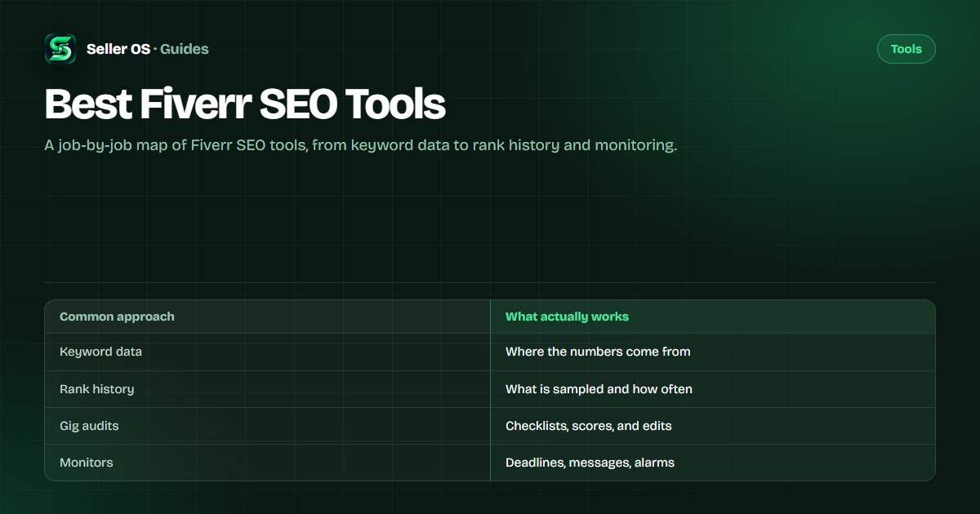Click the Monitors table cell
Image resolution: width=980 pixels, height=514 pixels.
(267, 463)
